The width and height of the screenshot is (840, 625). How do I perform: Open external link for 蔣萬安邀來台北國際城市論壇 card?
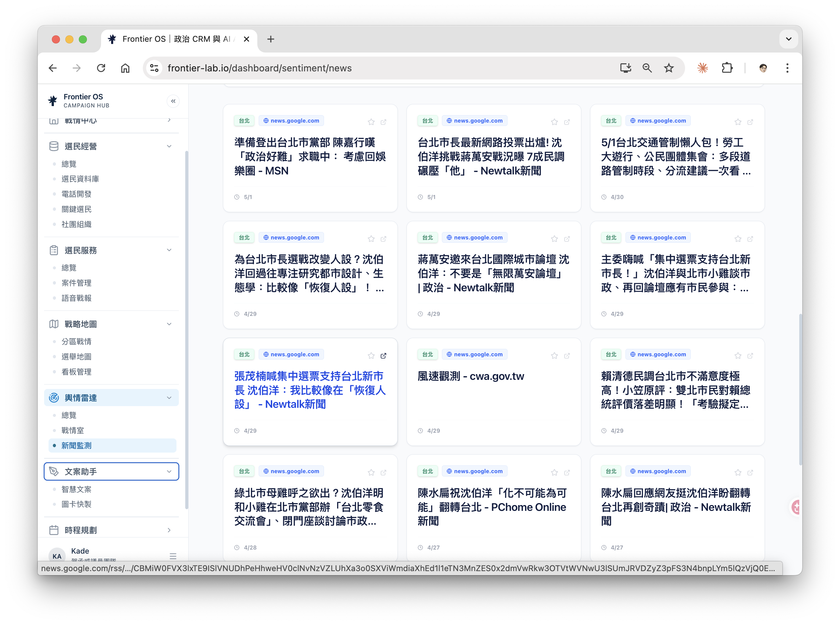tap(567, 239)
